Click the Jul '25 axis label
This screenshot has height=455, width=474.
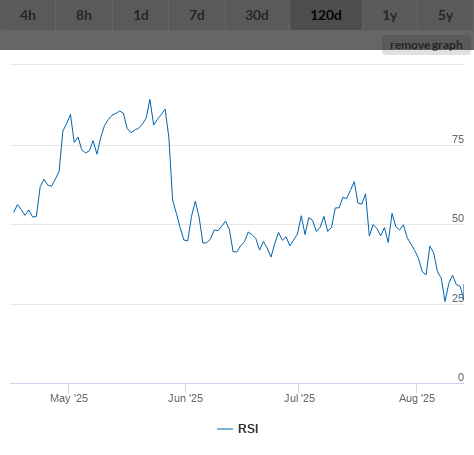[x=299, y=398]
